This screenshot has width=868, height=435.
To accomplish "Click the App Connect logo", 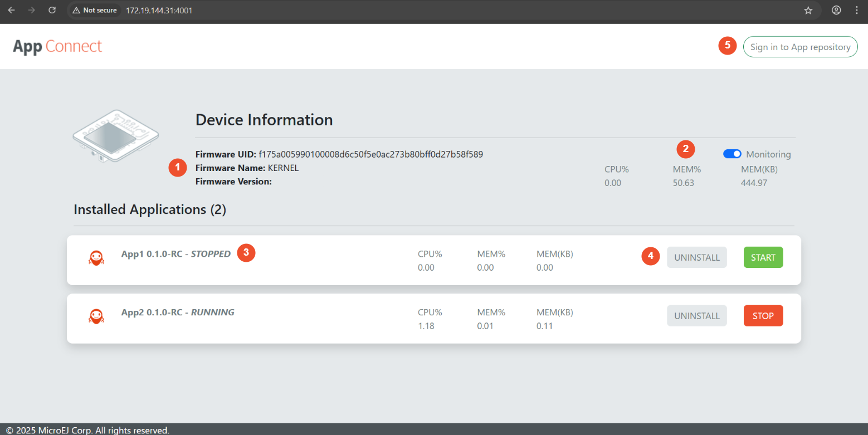I will tap(57, 46).
